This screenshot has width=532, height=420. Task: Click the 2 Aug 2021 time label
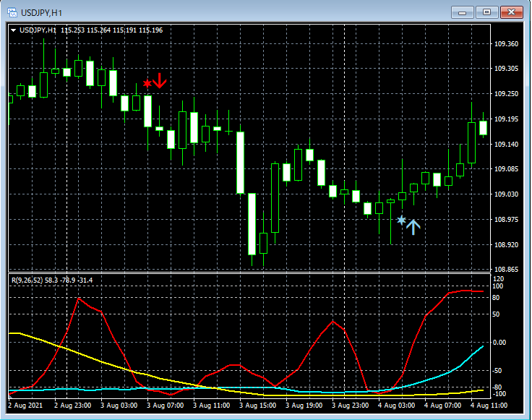pyautogui.click(x=25, y=406)
